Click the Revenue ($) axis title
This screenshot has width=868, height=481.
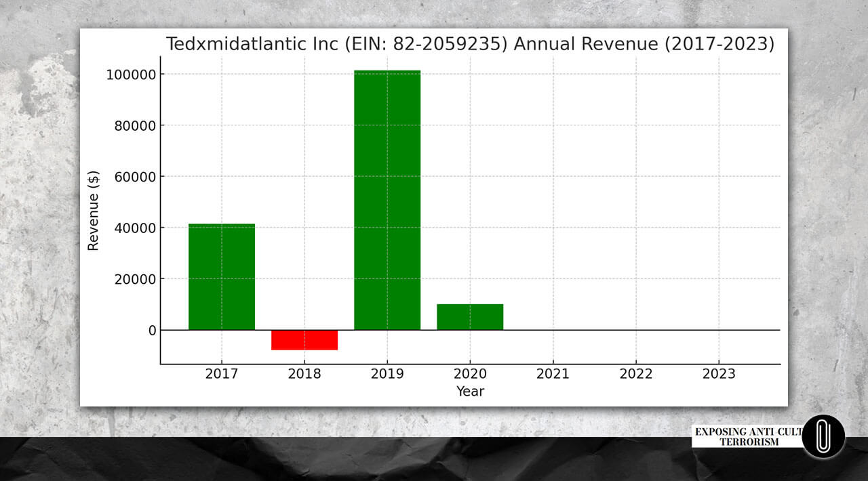94,211
